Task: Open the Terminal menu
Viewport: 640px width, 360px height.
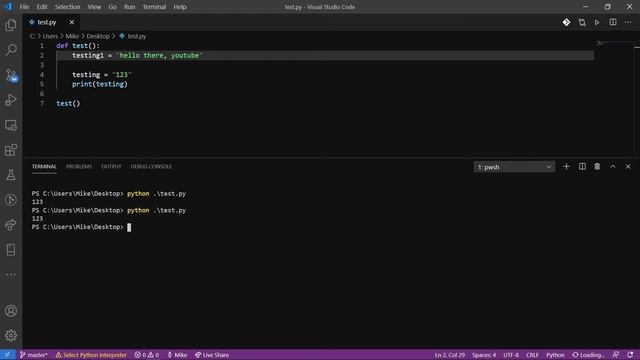Action: (154, 7)
